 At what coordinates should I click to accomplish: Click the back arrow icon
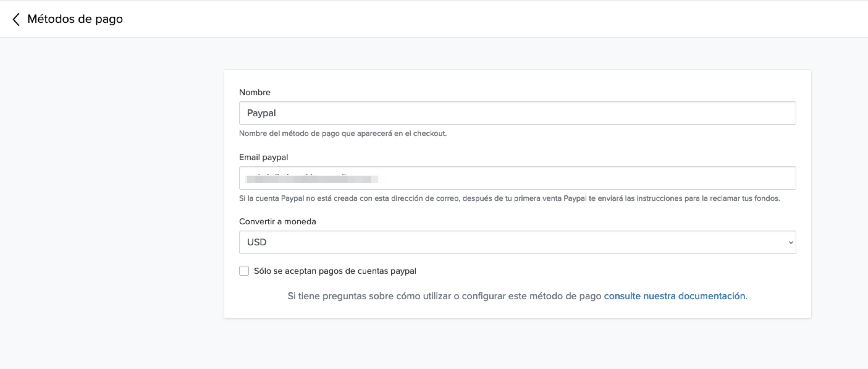(16, 19)
